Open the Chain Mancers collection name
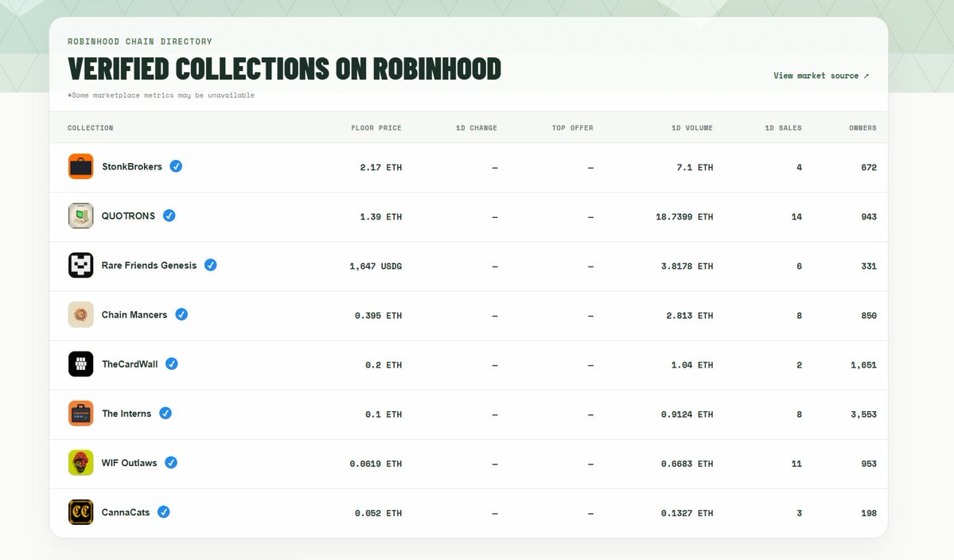This screenshot has height=560, width=954. pyautogui.click(x=134, y=314)
